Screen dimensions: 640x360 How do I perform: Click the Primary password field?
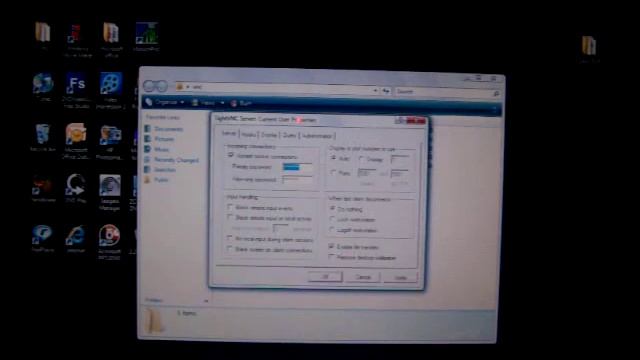pos(297,167)
